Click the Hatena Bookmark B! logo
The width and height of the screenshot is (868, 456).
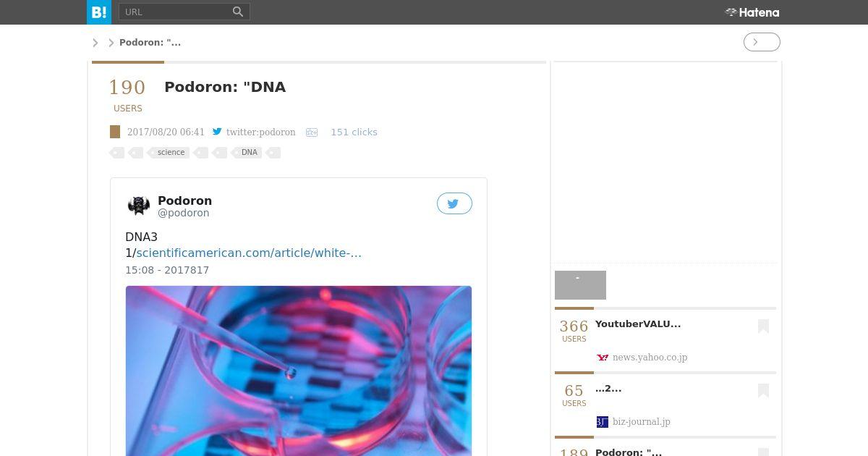pyautogui.click(x=99, y=12)
